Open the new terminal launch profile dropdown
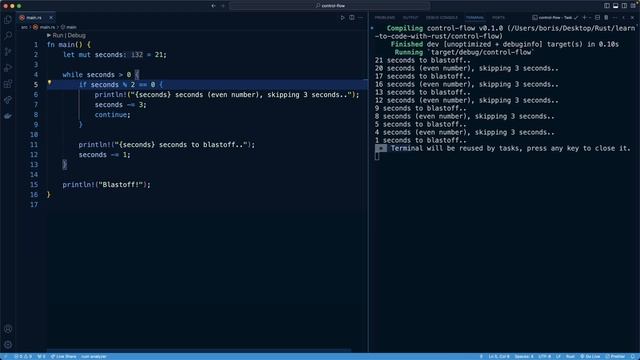Viewport: 640px width, 360px height. [590, 18]
